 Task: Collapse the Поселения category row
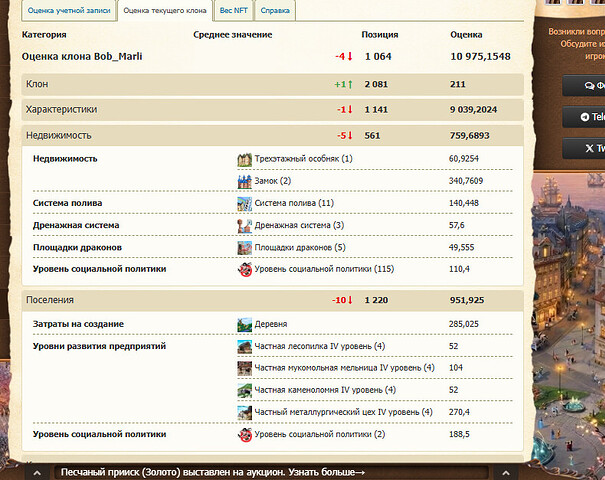click(x=272, y=300)
